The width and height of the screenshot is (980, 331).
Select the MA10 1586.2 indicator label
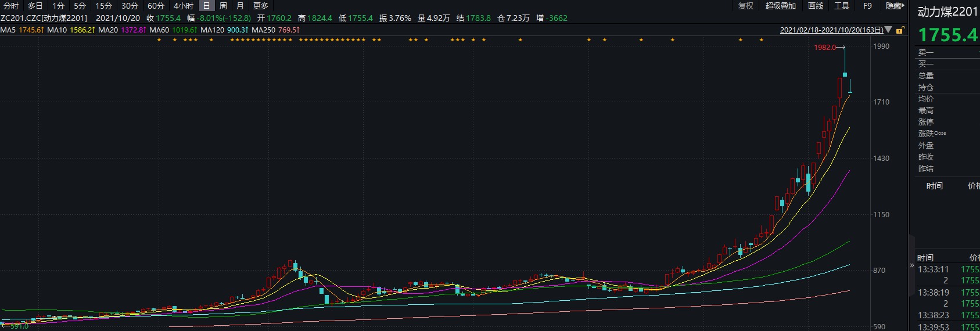[x=70, y=30]
